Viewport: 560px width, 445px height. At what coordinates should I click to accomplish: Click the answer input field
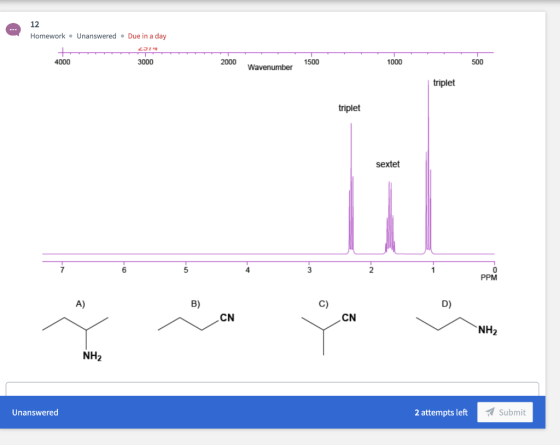[x=272, y=389]
